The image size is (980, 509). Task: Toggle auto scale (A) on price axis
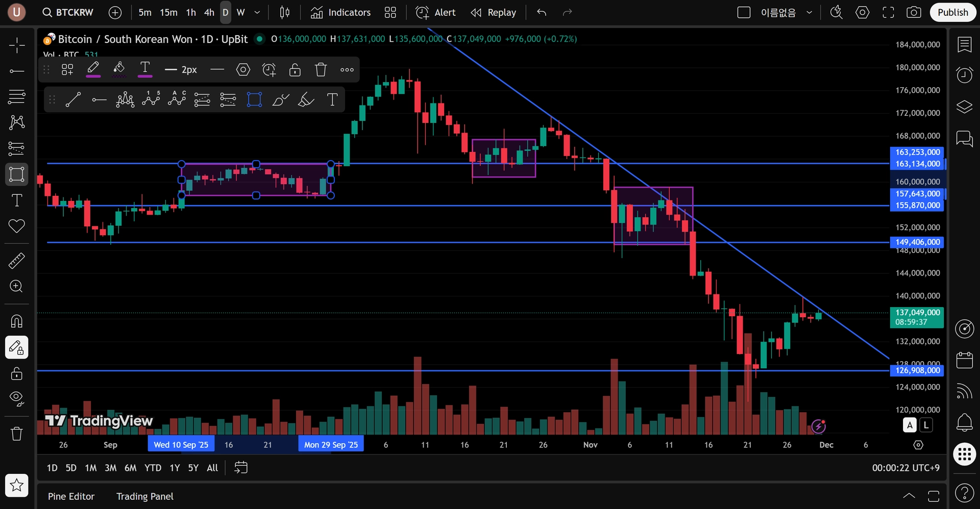910,425
